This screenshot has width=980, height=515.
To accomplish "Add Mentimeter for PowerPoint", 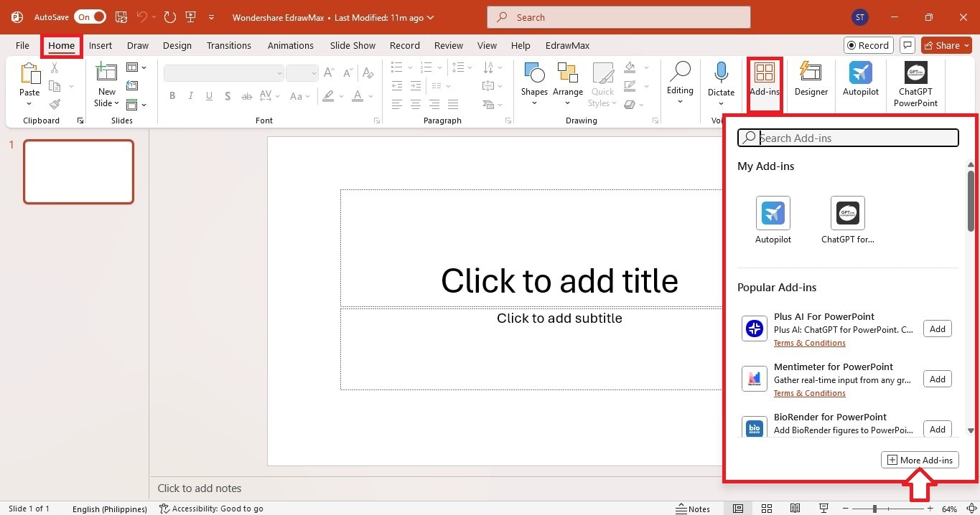I will tap(937, 379).
